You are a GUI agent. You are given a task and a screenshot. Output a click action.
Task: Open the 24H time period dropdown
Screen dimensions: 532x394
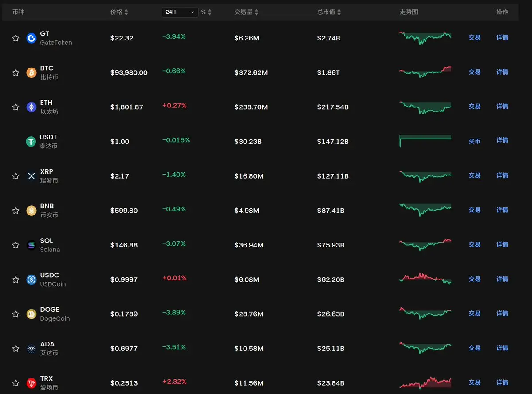pos(180,12)
